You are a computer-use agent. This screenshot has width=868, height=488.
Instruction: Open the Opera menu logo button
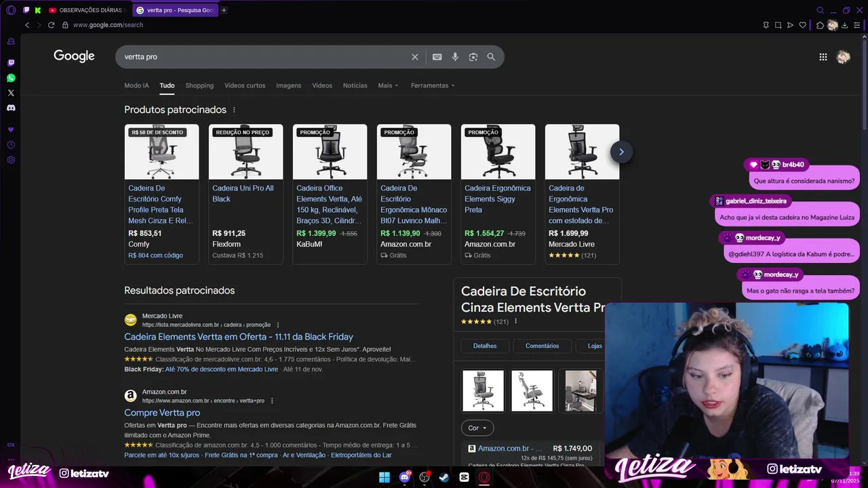tap(11, 10)
